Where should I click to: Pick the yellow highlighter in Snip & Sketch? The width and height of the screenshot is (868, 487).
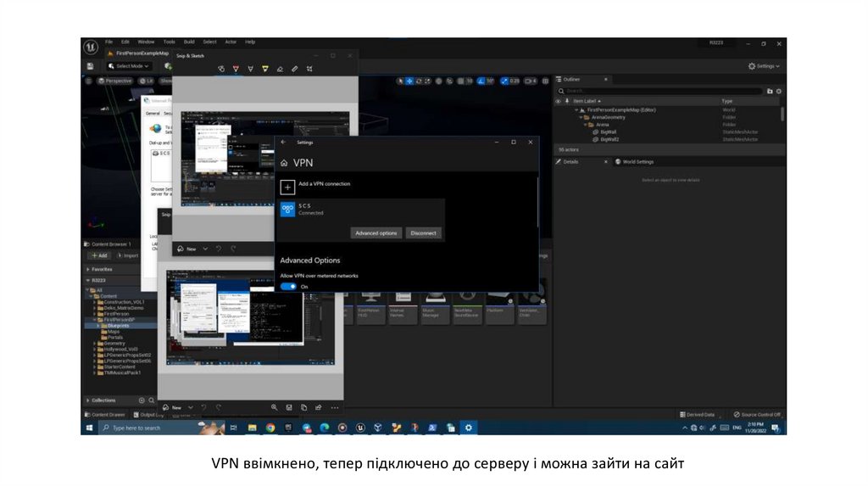[x=264, y=69]
